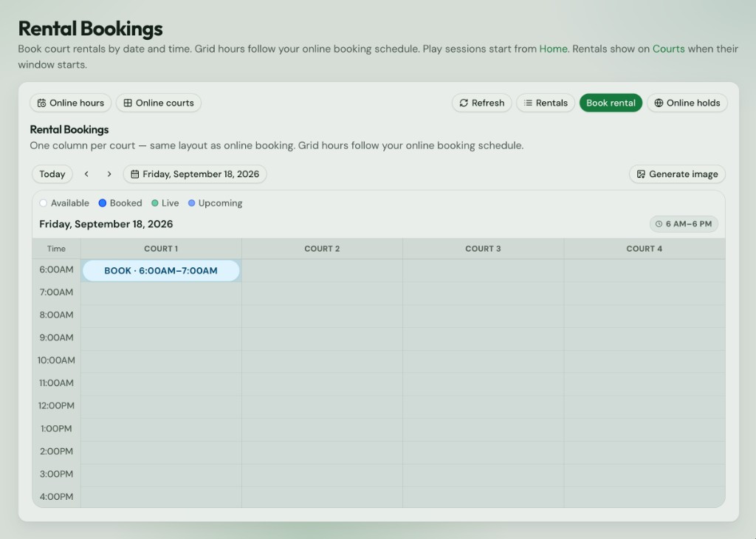
Task: Click the green Book rental button
Action: [x=611, y=103]
